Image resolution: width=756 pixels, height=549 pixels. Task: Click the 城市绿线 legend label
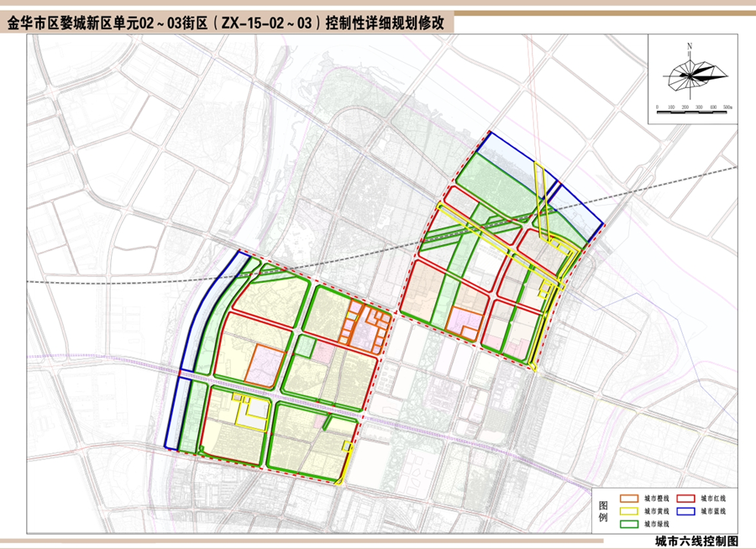(656, 524)
